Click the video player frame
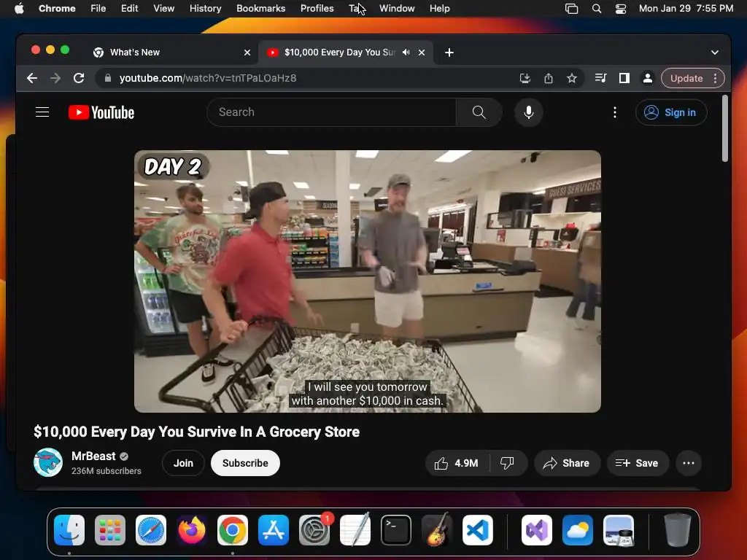747x560 pixels. click(x=368, y=281)
